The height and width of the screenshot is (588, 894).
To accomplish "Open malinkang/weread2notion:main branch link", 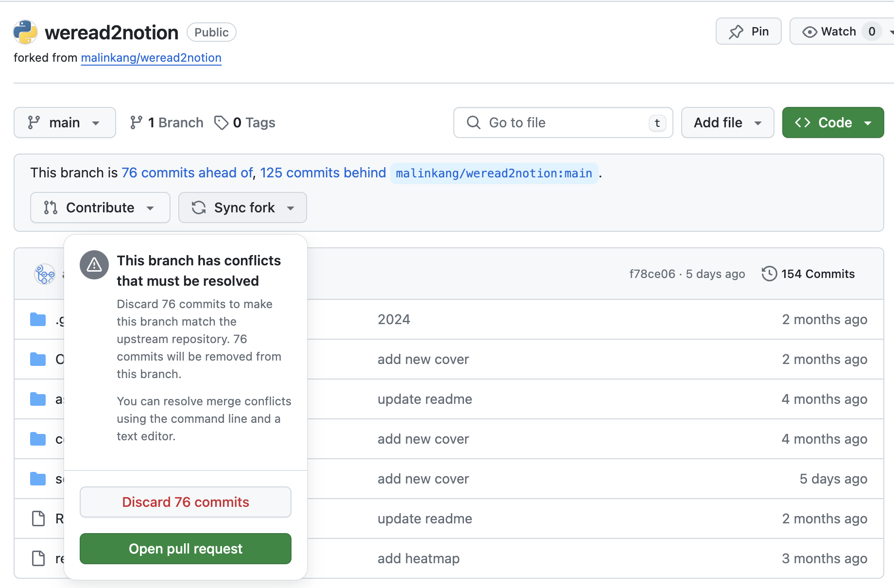I will coord(494,173).
